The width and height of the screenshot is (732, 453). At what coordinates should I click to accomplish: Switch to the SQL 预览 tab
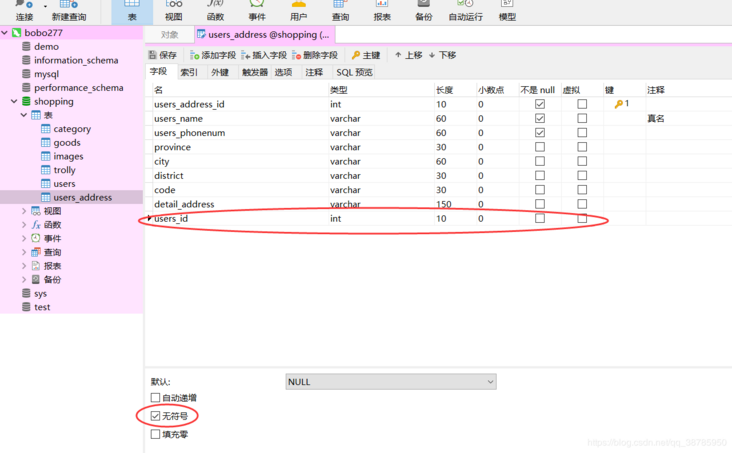[x=354, y=72]
